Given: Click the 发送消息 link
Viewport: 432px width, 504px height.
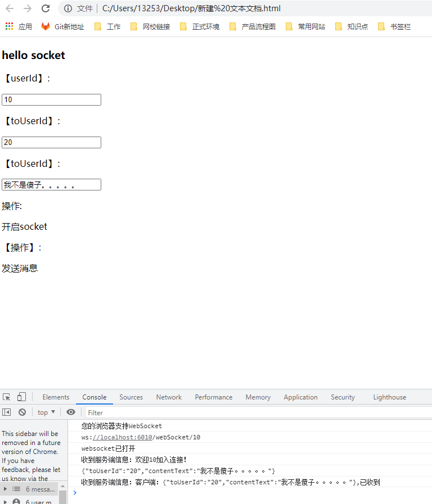Looking at the screenshot, I should 20,269.
